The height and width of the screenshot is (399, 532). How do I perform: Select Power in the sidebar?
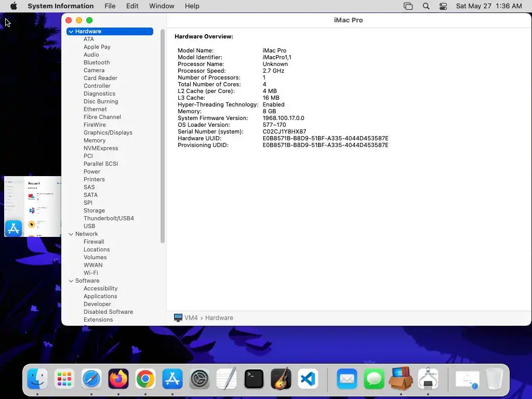pyautogui.click(x=92, y=171)
